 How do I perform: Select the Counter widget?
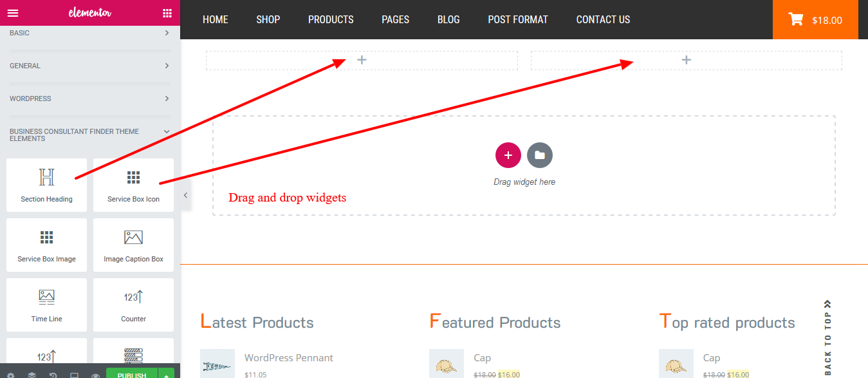133,305
